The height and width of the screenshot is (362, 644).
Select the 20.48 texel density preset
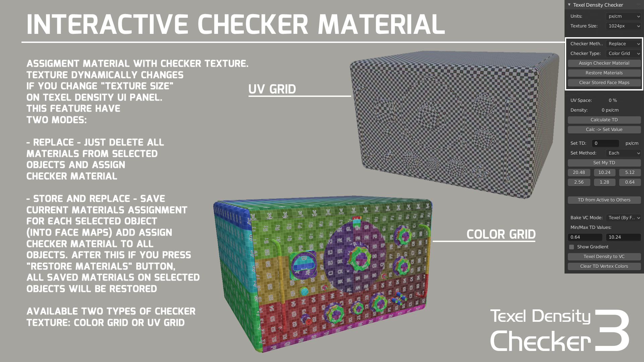click(x=579, y=172)
